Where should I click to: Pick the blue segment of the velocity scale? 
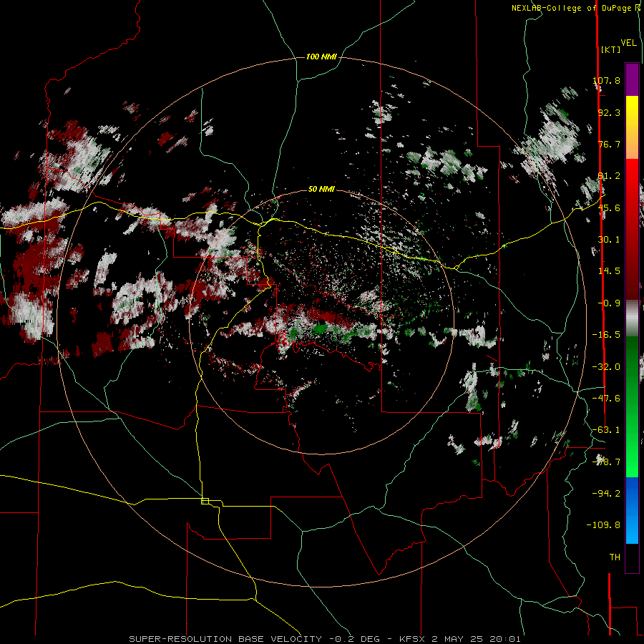632,510
